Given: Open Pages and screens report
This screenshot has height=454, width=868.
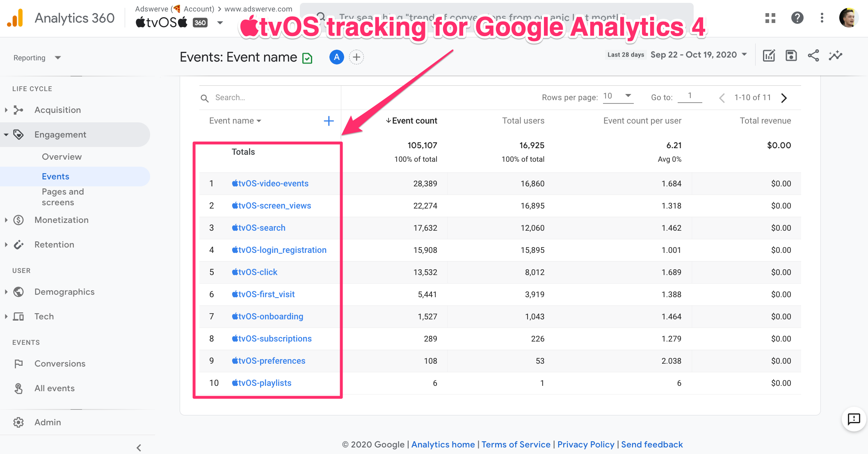Looking at the screenshot, I should [x=63, y=197].
